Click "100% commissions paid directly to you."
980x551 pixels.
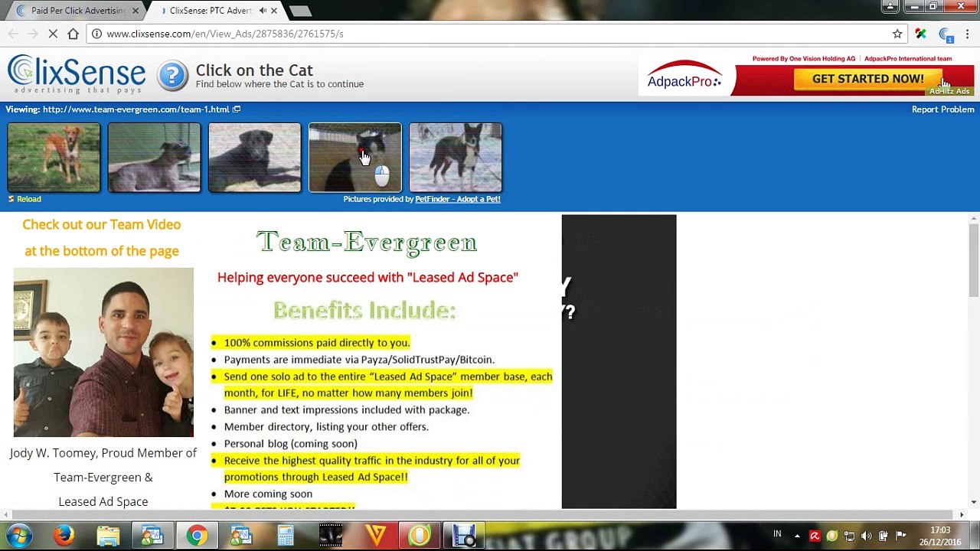pos(317,343)
